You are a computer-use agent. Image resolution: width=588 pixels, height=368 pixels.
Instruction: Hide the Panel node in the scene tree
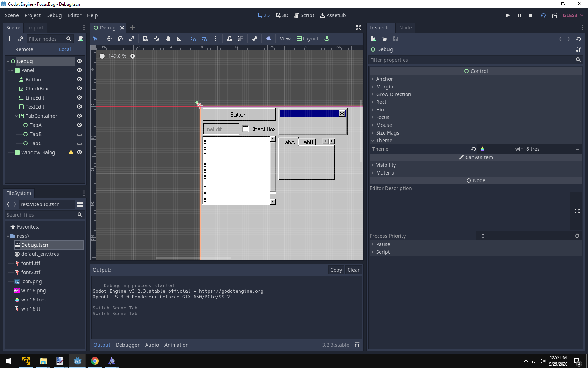(79, 70)
